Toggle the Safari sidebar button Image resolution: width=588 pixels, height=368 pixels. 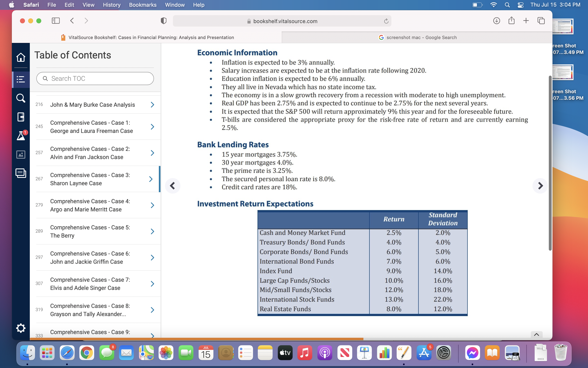pos(56,21)
